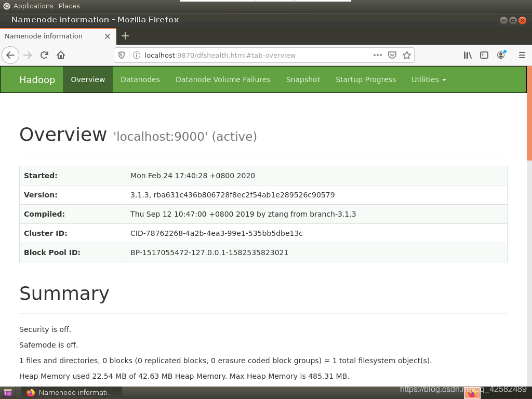Open the Places menu
Viewport: 532px width, 399px height.
coord(69,6)
